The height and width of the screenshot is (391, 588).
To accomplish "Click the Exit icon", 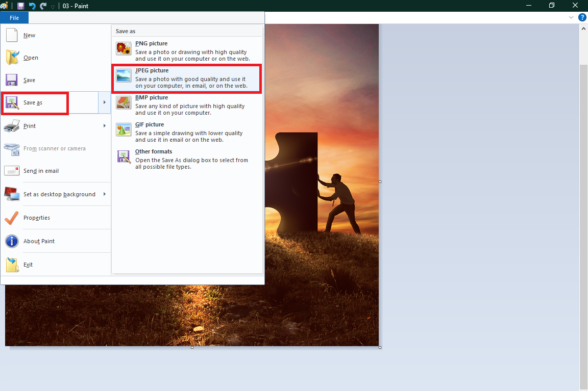I will 12,265.
